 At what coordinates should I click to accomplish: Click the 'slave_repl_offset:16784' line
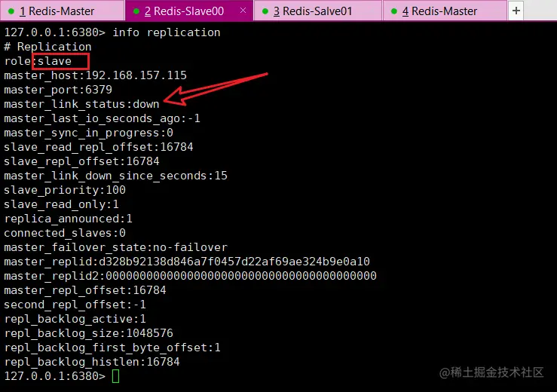(81, 161)
